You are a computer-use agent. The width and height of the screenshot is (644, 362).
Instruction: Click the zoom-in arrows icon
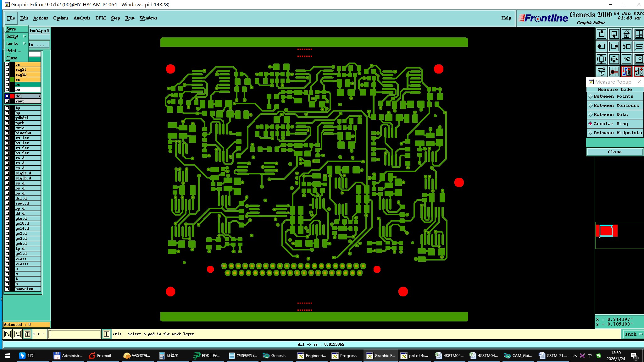(602, 59)
